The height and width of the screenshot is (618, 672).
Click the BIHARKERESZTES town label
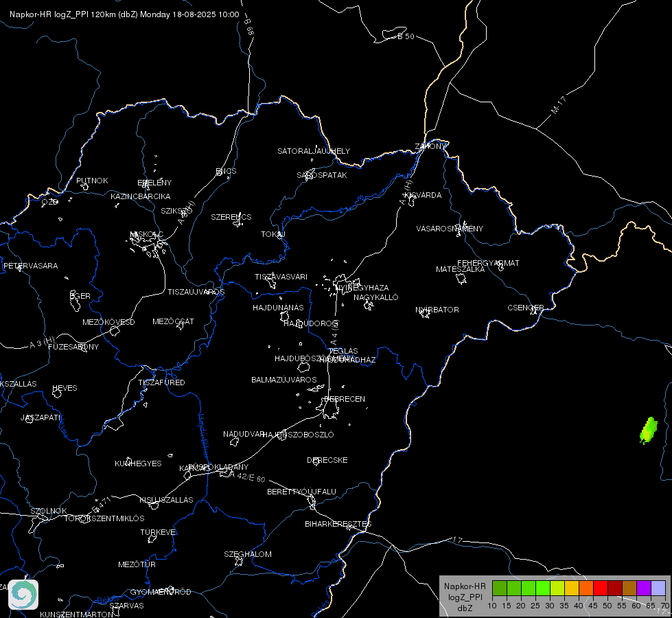tap(338, 524)
